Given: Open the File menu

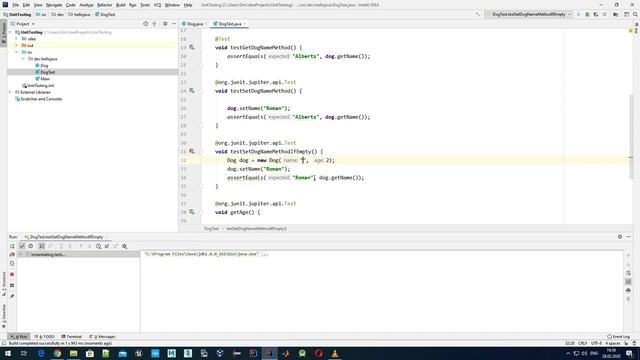Looking at the screenshot, I should click(x=15, y=5).
